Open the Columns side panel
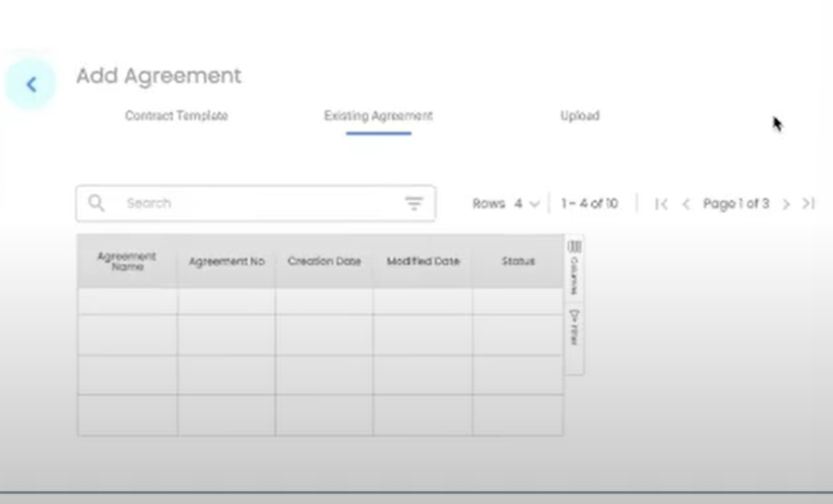The width and height of the screenshot is (833, 504). coord(574,267)
